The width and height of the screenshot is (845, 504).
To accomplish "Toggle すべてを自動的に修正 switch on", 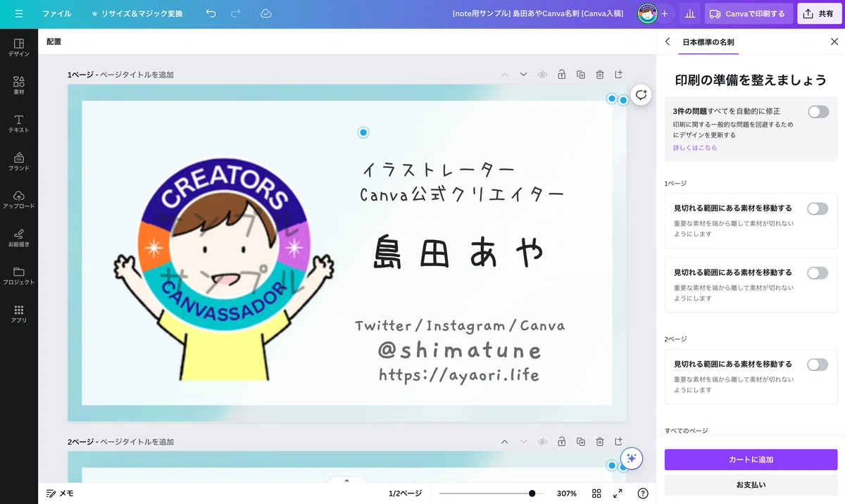I will (818, 112).
